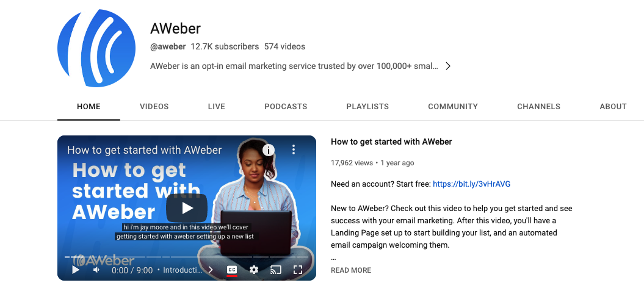644x291 pixels.
Task: Mute the video with the speaker icon
Action: tap(96, 270)
